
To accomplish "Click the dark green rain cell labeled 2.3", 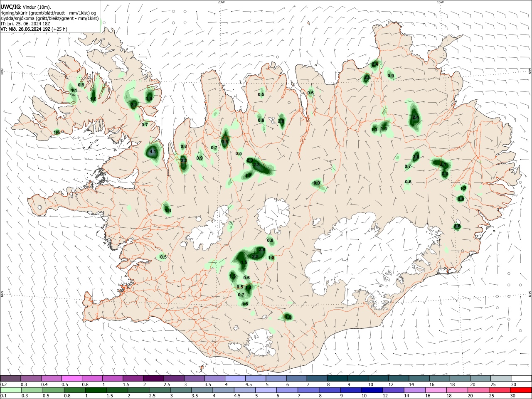I will 257,165.
